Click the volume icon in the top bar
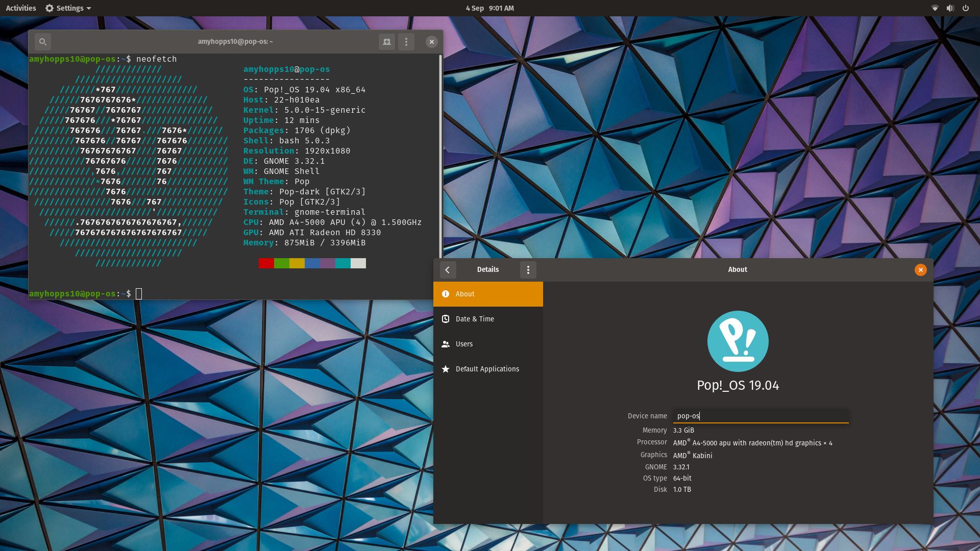 [x=950, y=8]
